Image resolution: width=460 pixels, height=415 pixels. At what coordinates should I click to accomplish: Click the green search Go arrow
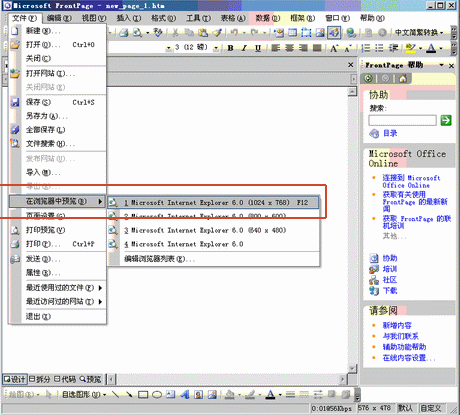[x=446, y=120]
